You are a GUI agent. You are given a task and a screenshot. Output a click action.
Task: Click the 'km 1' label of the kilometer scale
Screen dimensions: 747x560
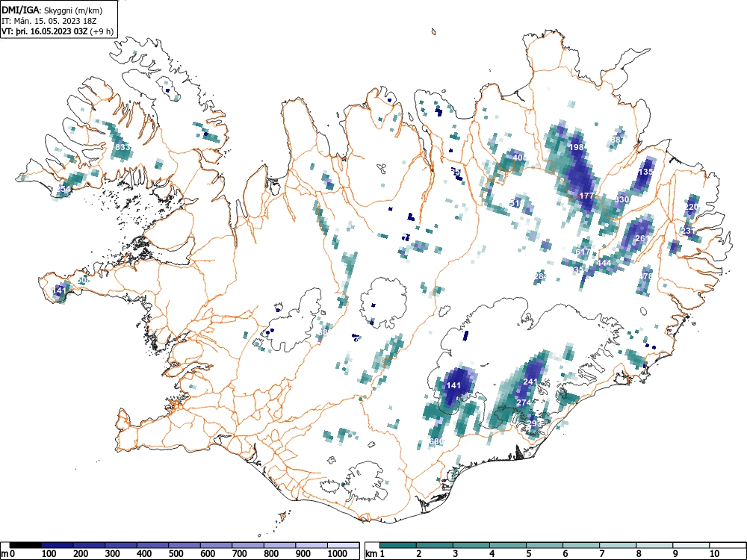375,554
